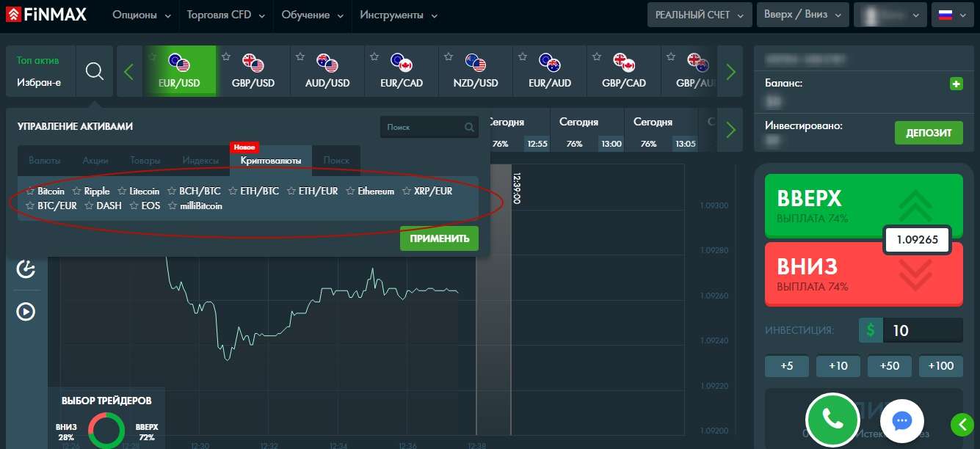Toggle the star next to Litecoin

coord(122,191)
